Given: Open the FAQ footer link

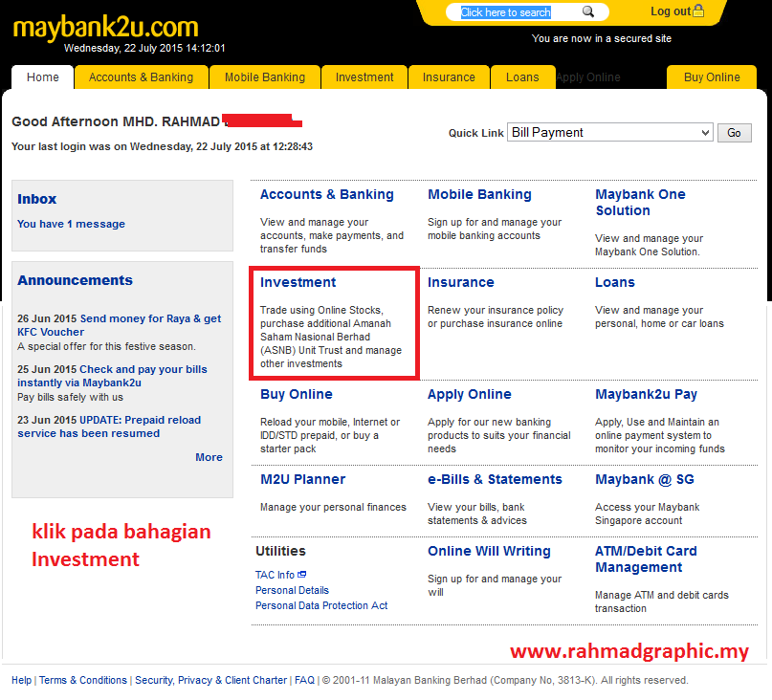Looking at the screenshot, I should [304, 680].
